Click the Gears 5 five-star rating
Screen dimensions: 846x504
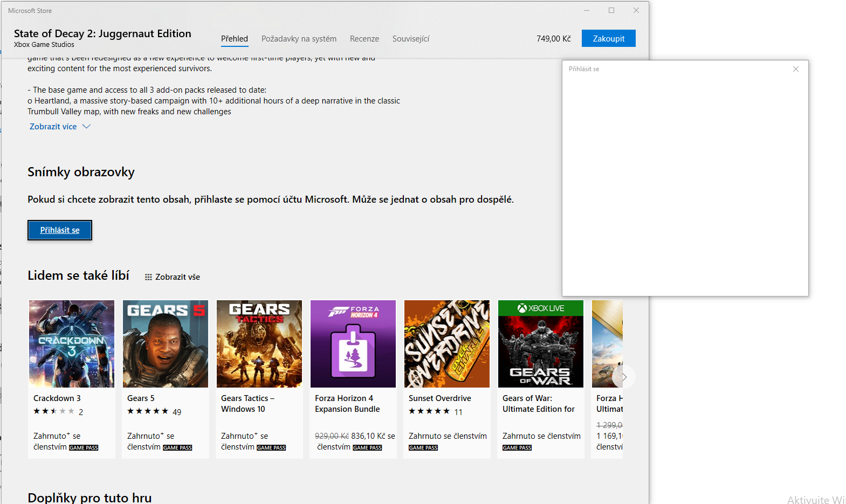[148, 411]
